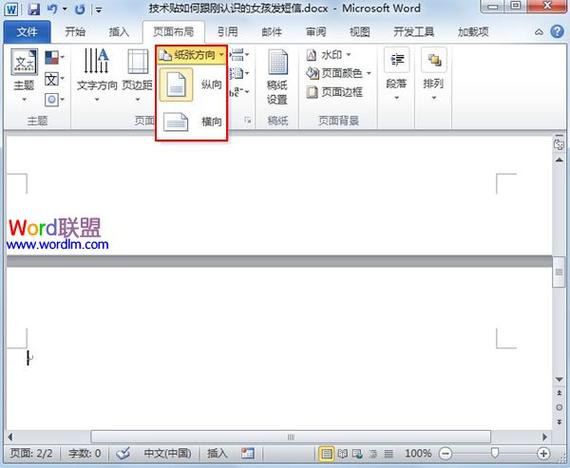Click the ruler toggle above scrollbar

click(559, 144)
